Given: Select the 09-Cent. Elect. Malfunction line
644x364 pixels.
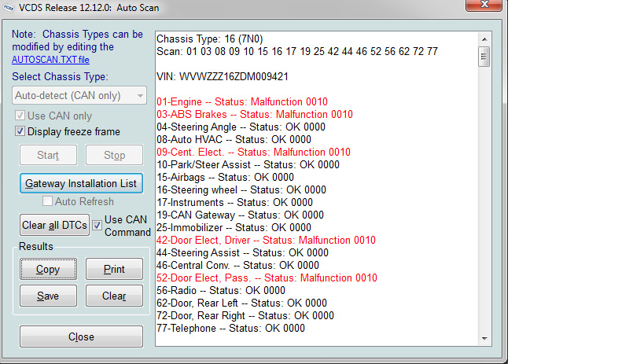Looking at the screenshot, I should click(x=253, y=152).
